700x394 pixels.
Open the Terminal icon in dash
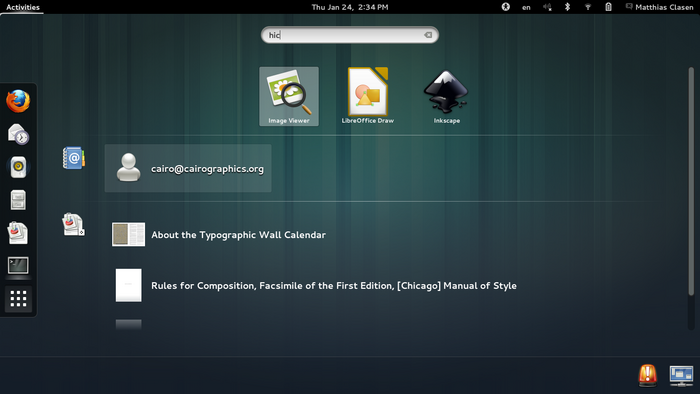tap(18, 265)
